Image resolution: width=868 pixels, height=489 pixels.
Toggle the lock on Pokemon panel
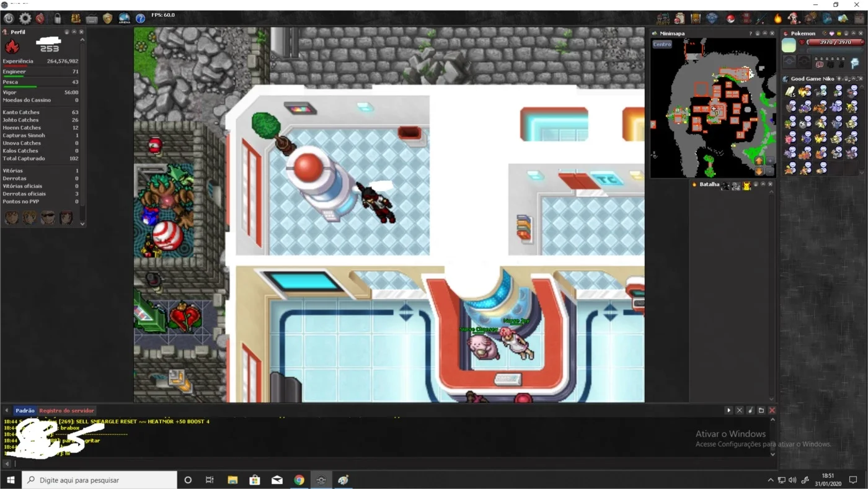pyautogui.click(x=846, y=34)
